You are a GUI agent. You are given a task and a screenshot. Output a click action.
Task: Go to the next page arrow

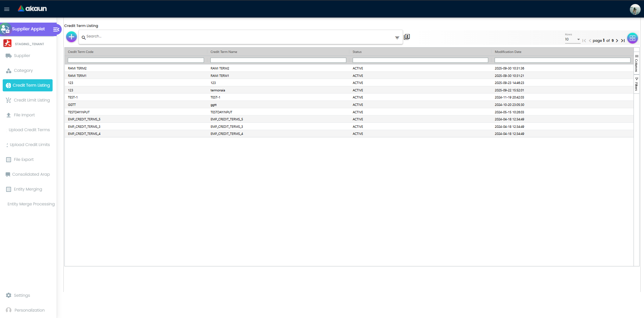pos(617,40)
